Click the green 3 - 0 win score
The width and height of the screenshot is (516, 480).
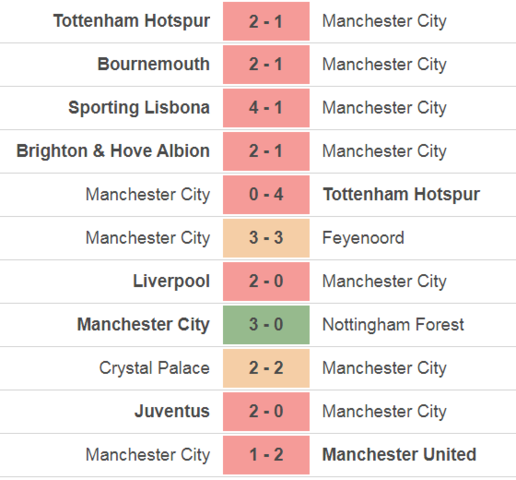tap(266, 325)
